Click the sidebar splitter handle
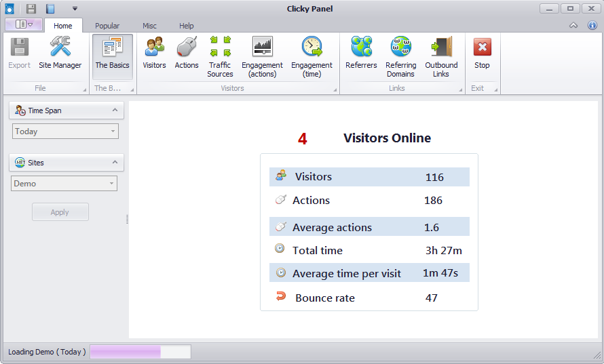 [127, 220]
